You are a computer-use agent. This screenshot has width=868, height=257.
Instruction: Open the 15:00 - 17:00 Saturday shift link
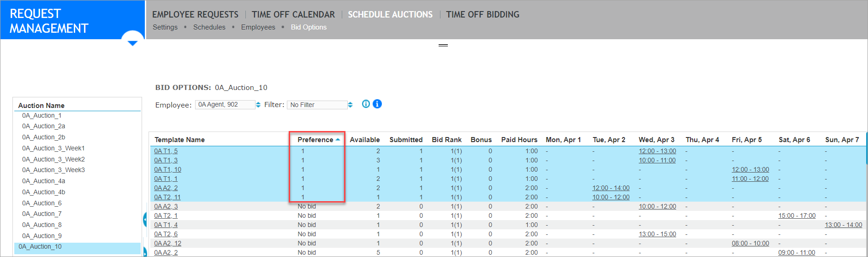coord(797,215)
